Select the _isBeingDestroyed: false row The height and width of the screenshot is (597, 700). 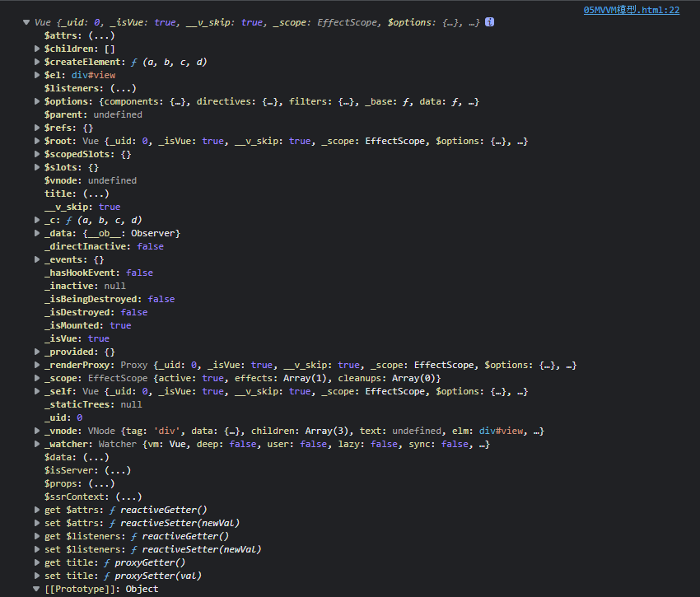pos(110,299)
